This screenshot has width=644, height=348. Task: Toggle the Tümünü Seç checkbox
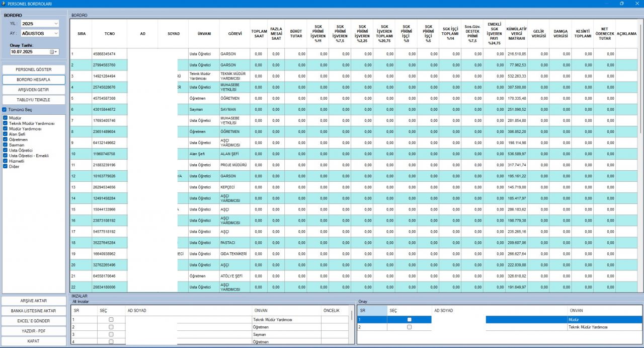coord(5,109)
